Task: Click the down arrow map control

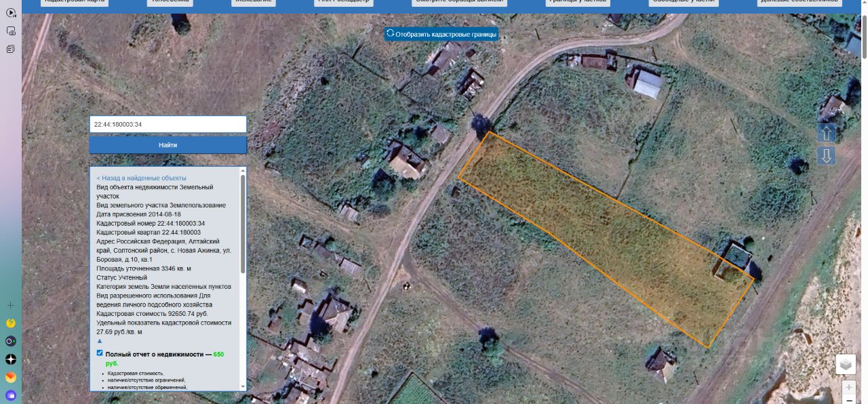Action: pos(826,156)
